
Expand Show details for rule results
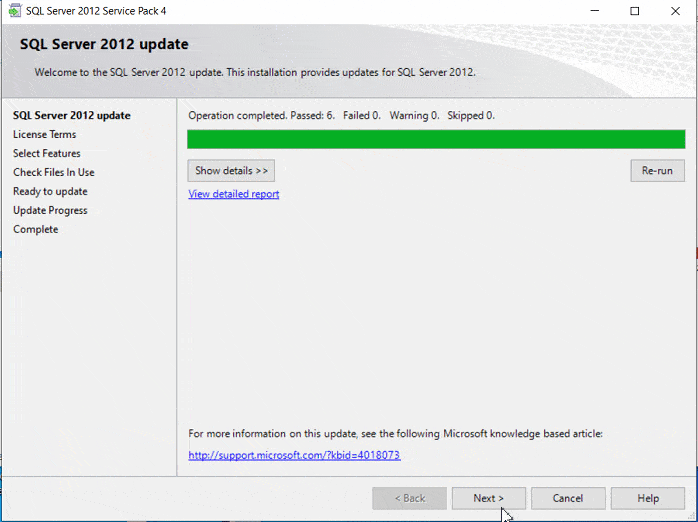pos(231,170)
